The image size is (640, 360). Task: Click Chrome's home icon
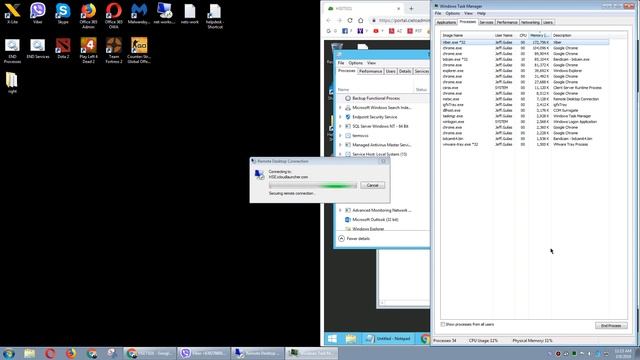pos(360,20)
